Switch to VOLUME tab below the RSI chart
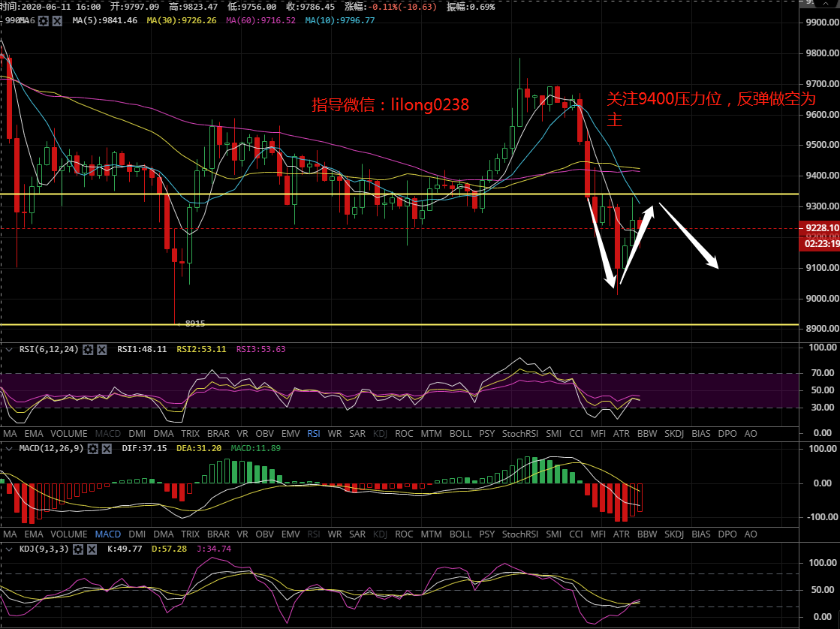 coord(68,433)
